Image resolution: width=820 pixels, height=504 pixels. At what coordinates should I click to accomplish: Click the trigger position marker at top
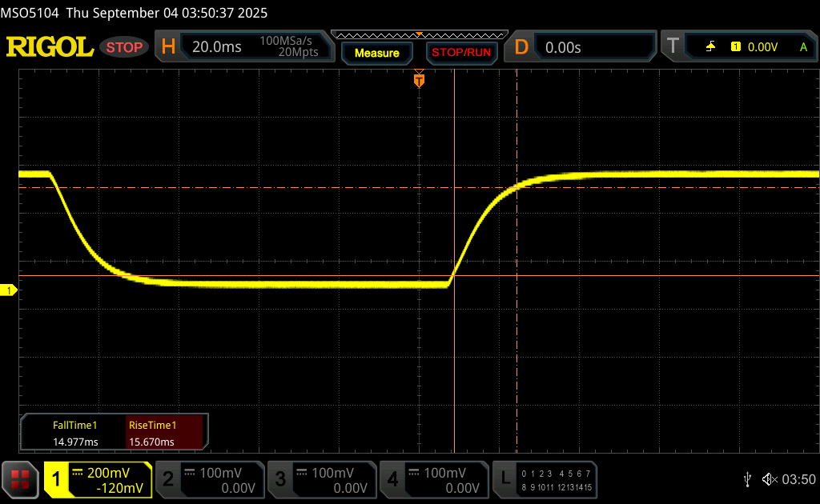click(x=419, y=80)
